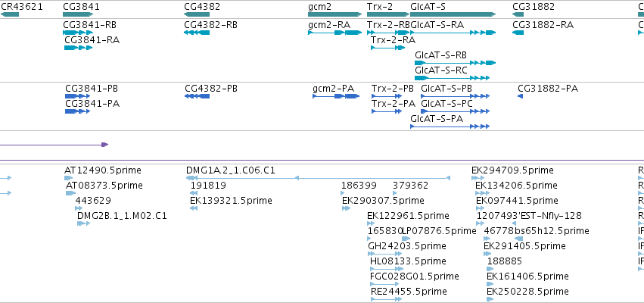Select transcript Trx-2-RA
Screen dimensions: 644x303
pos(393,40)
